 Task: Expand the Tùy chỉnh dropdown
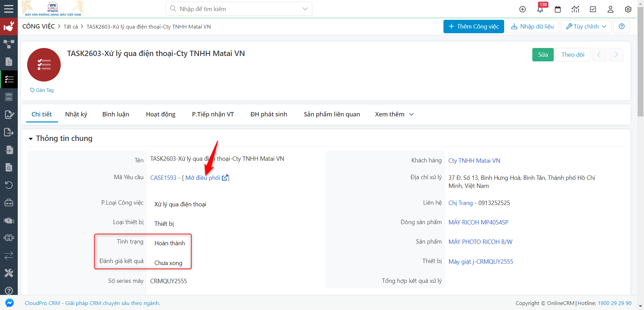click(586, 27)
